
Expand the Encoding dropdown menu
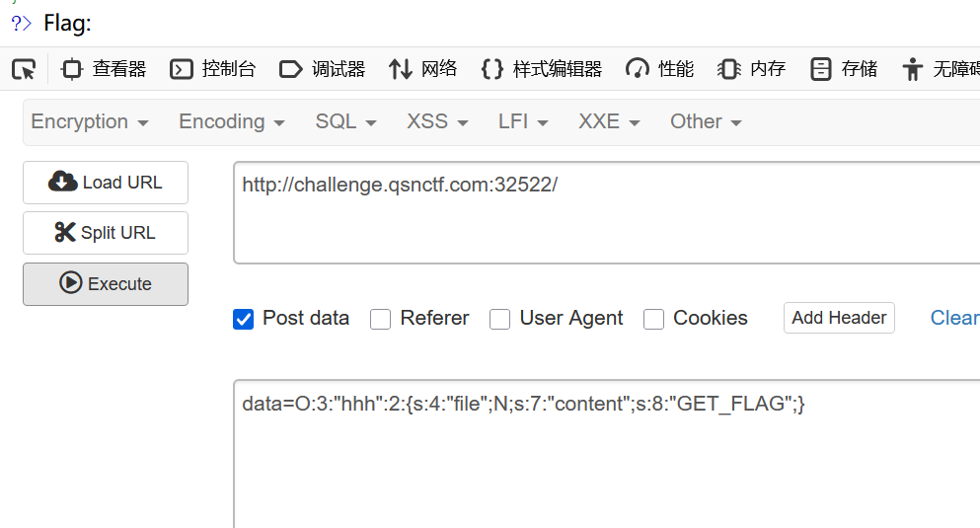coord(231,122)
